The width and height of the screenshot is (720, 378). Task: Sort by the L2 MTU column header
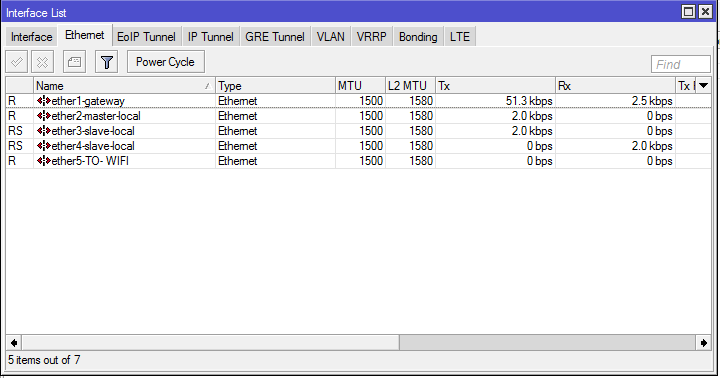point(410,86)
